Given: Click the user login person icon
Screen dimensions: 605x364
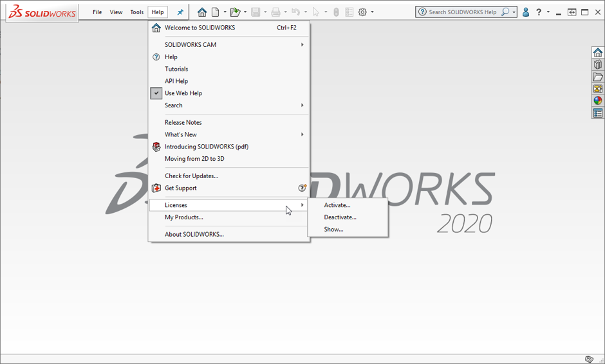Looking at the screenshot, I should click(x=526, y=12).
